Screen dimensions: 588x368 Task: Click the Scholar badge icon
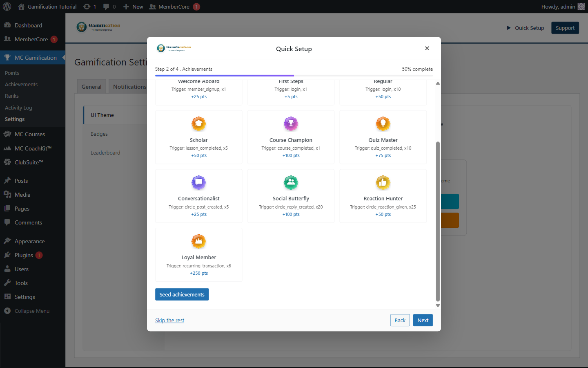click(199, 123)
